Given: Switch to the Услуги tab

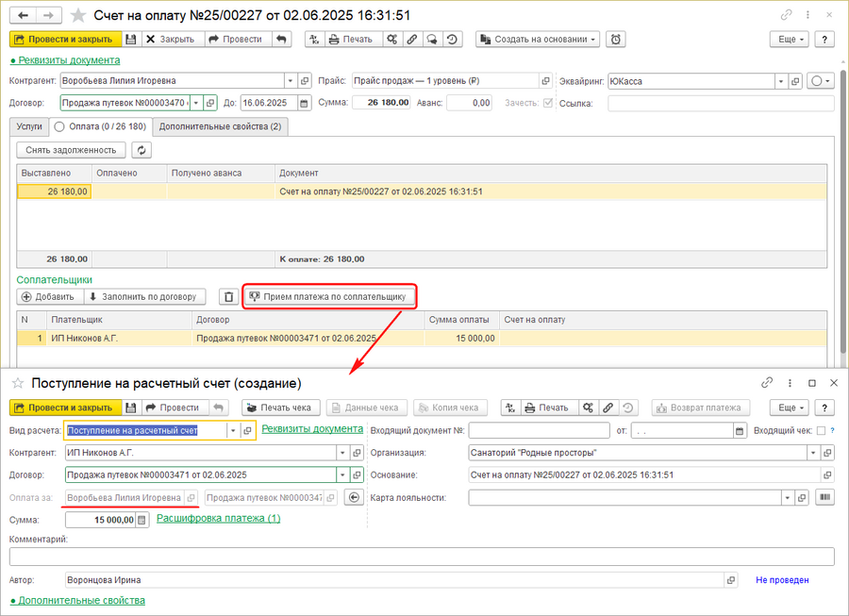Looking at the screenshot, I should coord(29,126).
